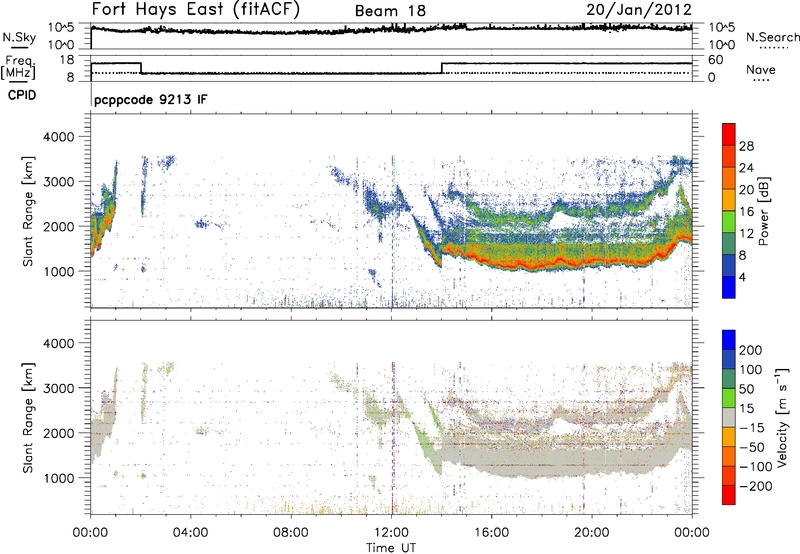Click the date '20/Jan/2012'
Image resolution: width=800 pixels, height=554 pixels.
point(639,9)
